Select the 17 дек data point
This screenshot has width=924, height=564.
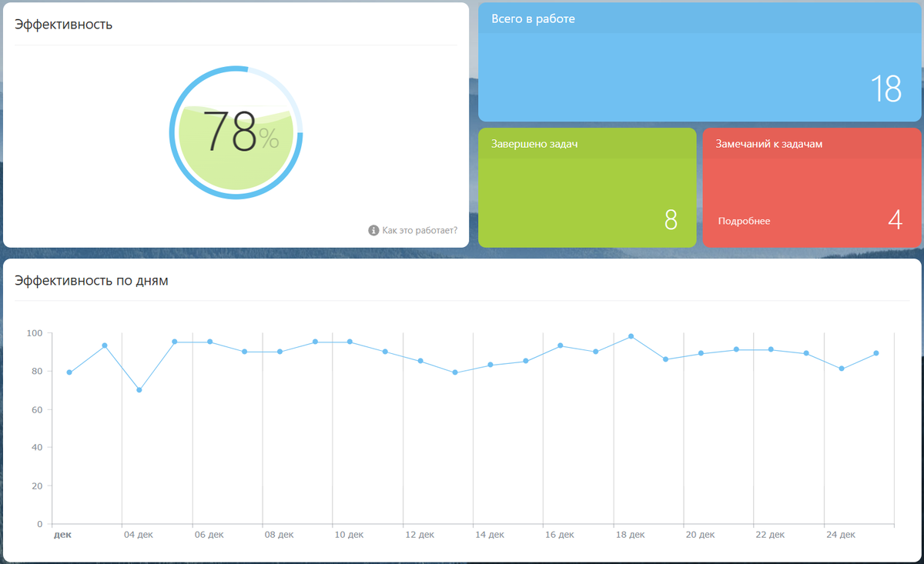(596, 352)
